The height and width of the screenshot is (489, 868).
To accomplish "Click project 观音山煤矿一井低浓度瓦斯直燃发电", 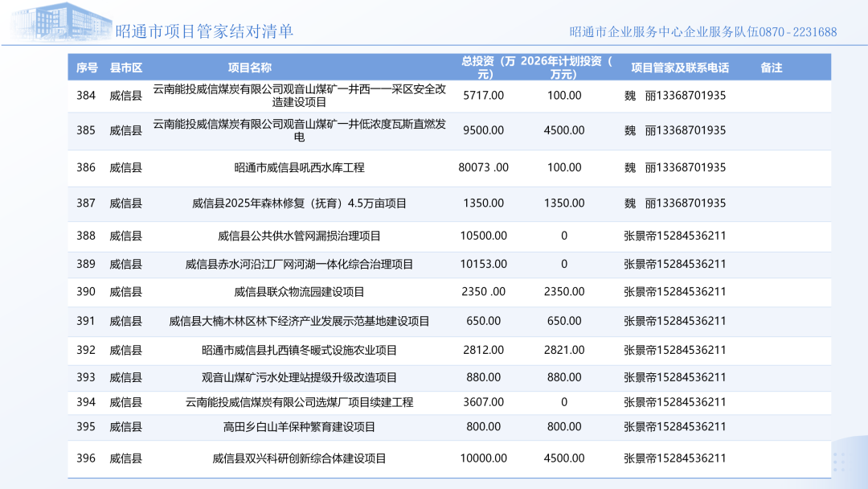I will click(x=300, y=130).
